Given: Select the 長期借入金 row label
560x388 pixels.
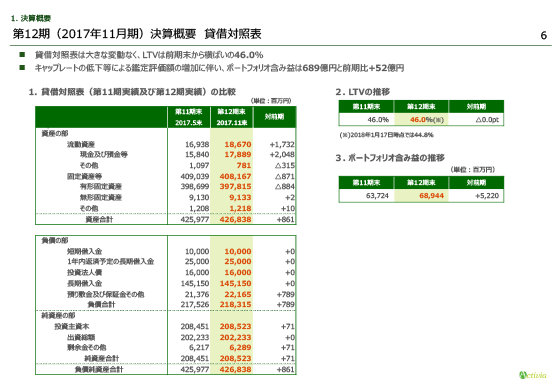Looking at the screenshot, I should tap(85, 283).
